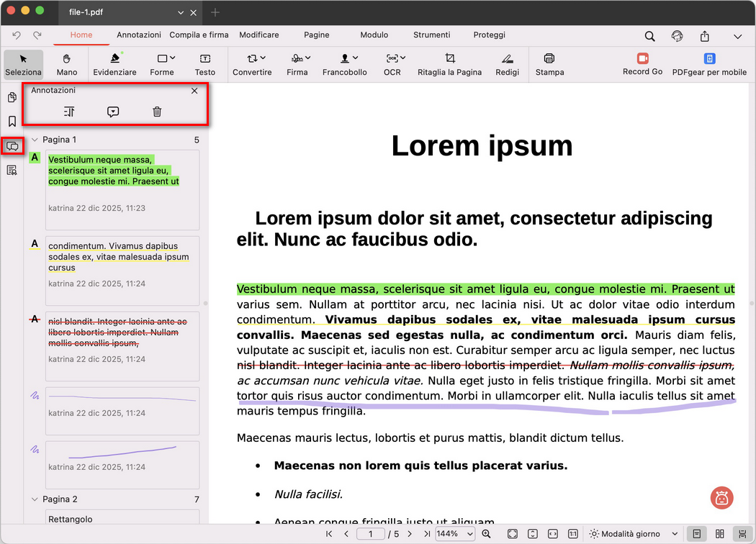756x544 pixels.
Task: Click the sort annotations icon
Action: [69, 112]
